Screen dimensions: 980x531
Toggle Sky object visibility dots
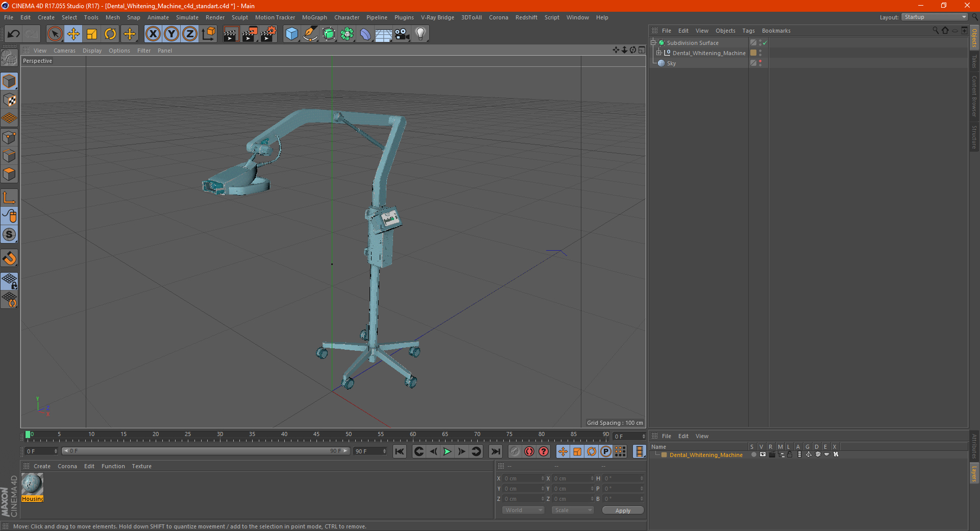tap(760, 63)
